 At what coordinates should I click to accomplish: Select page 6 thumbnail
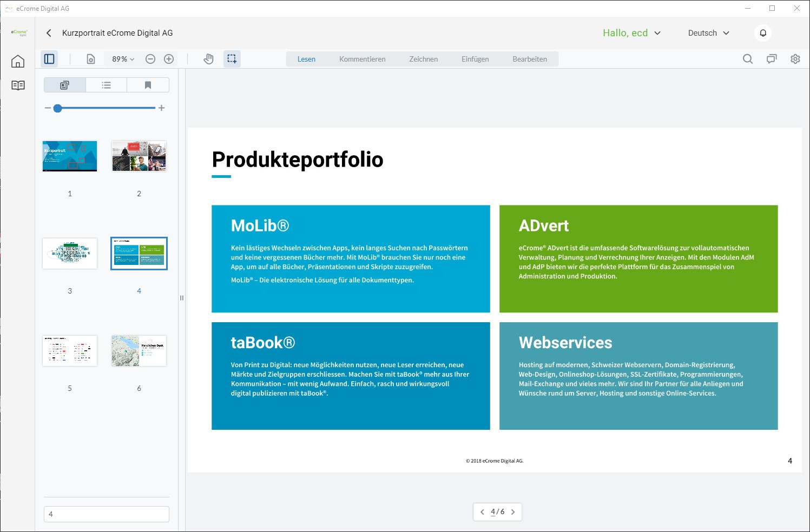tap(139, 351)
